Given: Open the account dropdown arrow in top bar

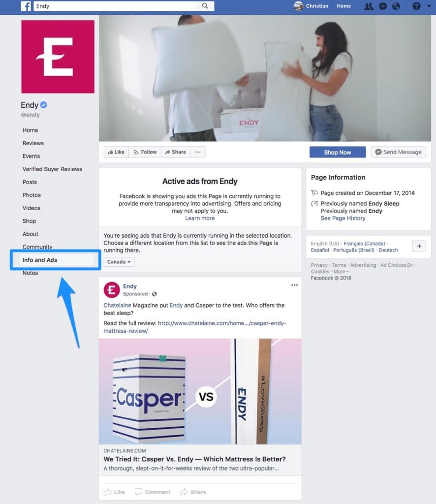Looking at the screenshot, I should click(429, 6).
